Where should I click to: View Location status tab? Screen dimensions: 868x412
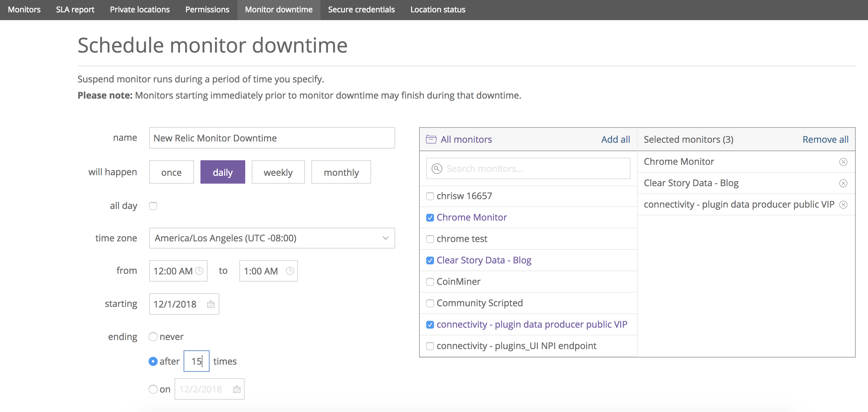438,9
